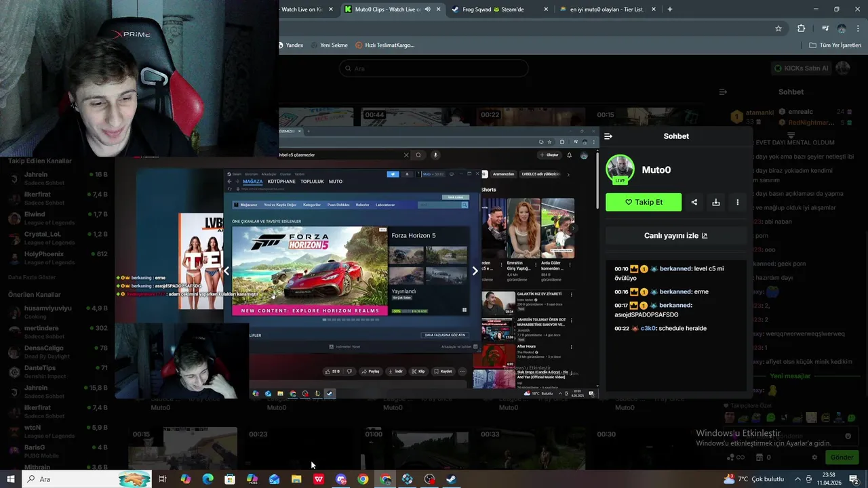Click c3k0 username in clip chat

pos(648,328)
